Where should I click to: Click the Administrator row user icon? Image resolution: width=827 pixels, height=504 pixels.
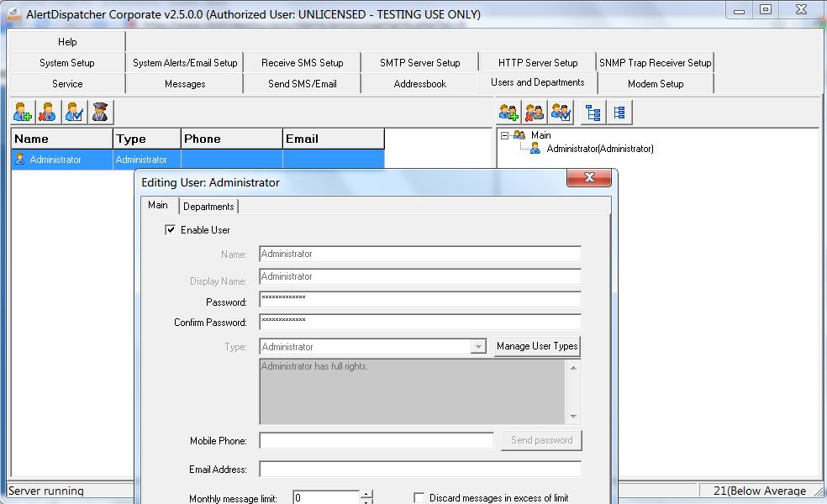20,159
